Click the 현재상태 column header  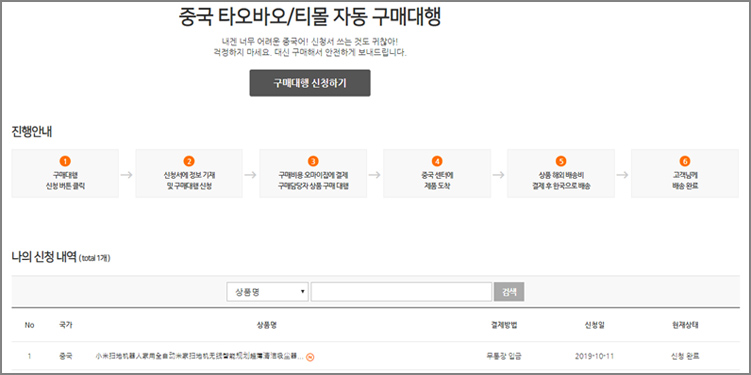(685, 325)
